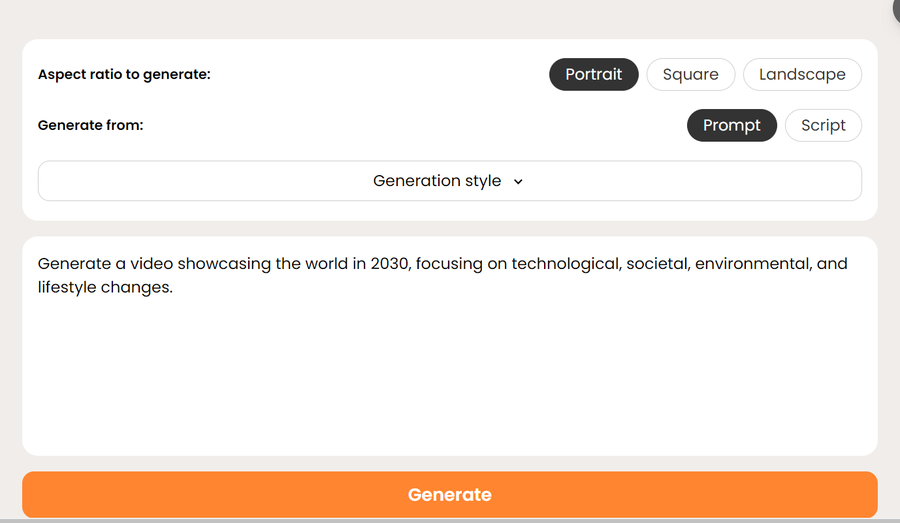Open the Generation style dropdown

click(449, 181)
